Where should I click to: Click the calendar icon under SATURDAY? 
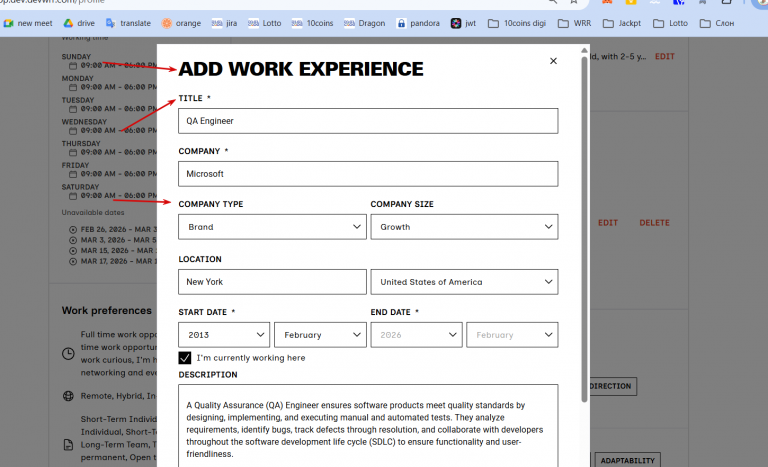tap(73, 196)
